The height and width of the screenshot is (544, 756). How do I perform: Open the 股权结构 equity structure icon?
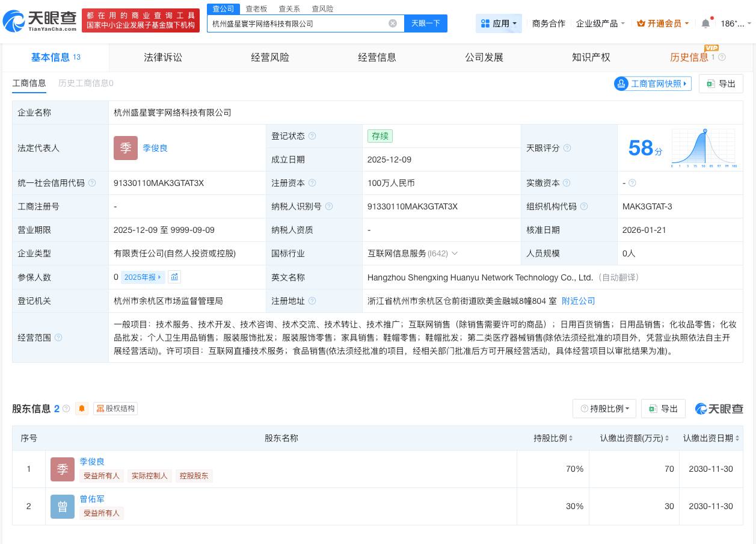pyautogui.click(x=100, y=409)
